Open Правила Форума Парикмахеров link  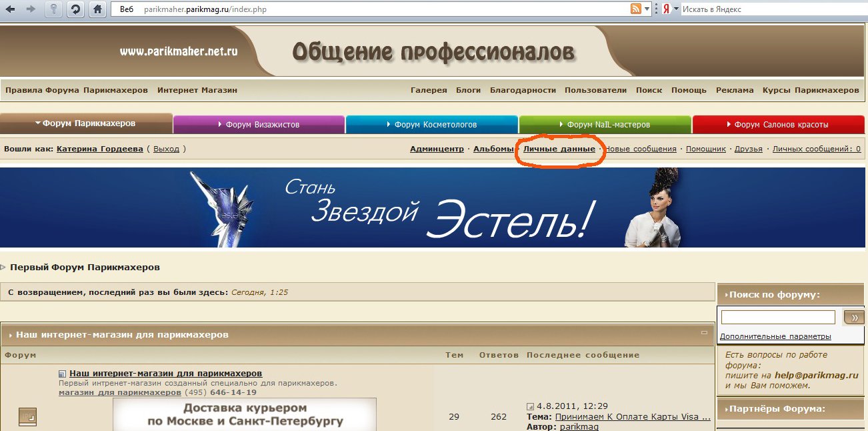[x=77, y=90]
